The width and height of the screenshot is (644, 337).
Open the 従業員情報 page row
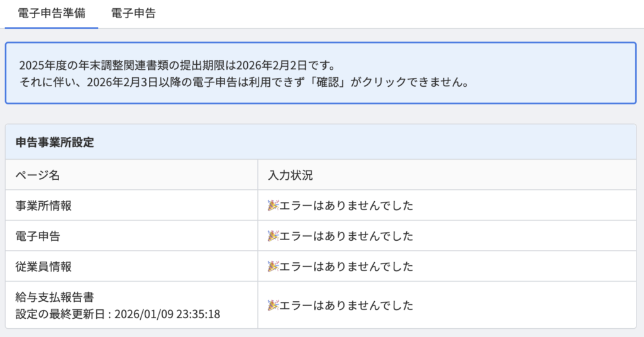pos(43,267)
